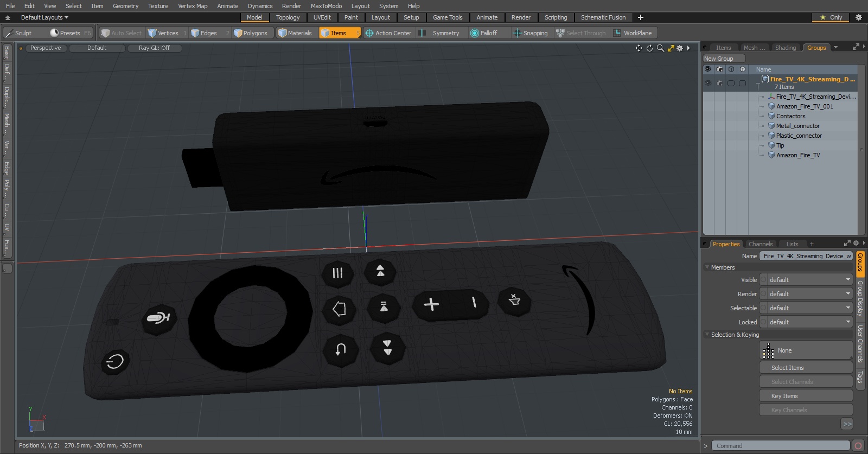
Task: Click the New Group button
Action: pos(724,59)
